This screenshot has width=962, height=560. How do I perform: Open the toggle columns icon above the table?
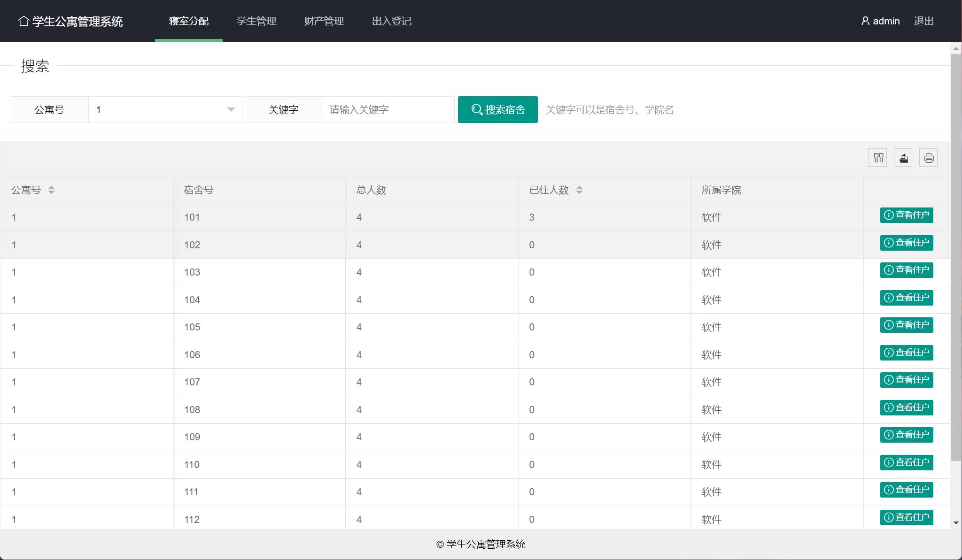click(878, 158)
